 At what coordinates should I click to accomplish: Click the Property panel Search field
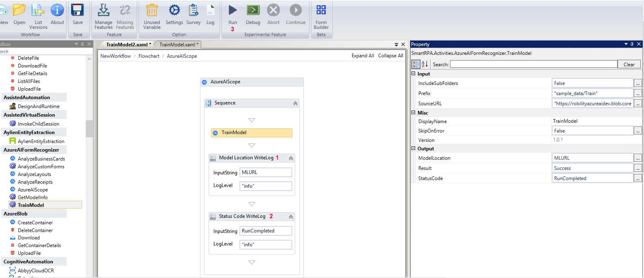coord(533,64)
